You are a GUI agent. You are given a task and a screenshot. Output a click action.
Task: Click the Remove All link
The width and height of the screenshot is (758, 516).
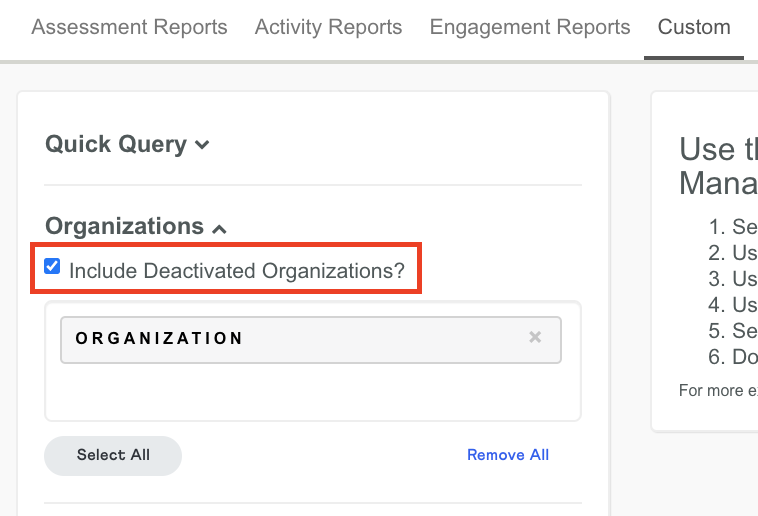coord(508,455)
